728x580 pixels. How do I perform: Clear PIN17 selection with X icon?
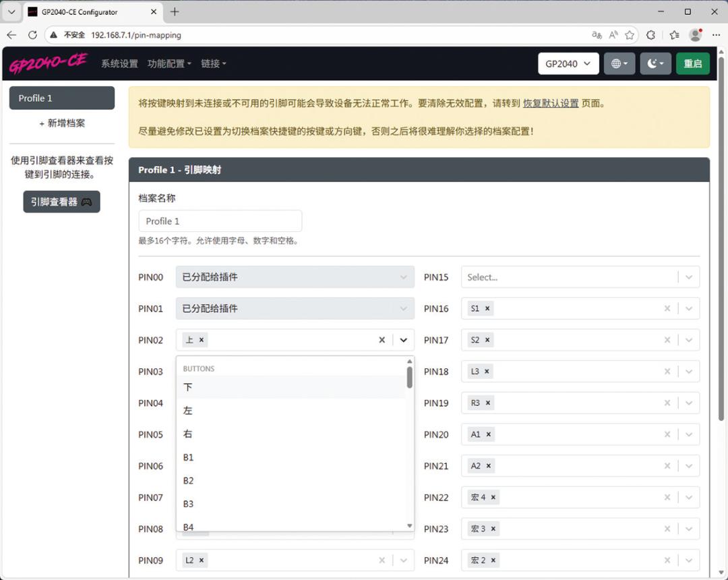pyautogui.click(x=667, y=340)
